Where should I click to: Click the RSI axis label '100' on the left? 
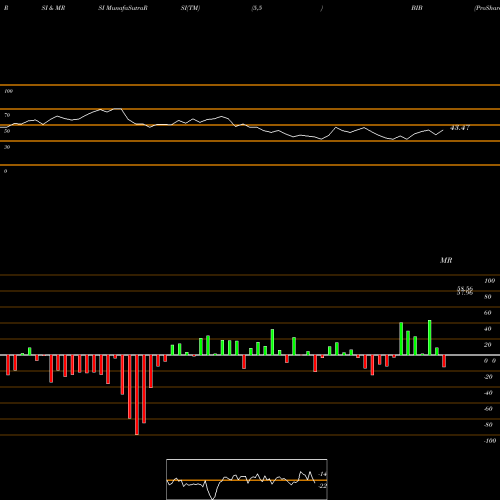point(8,91)
